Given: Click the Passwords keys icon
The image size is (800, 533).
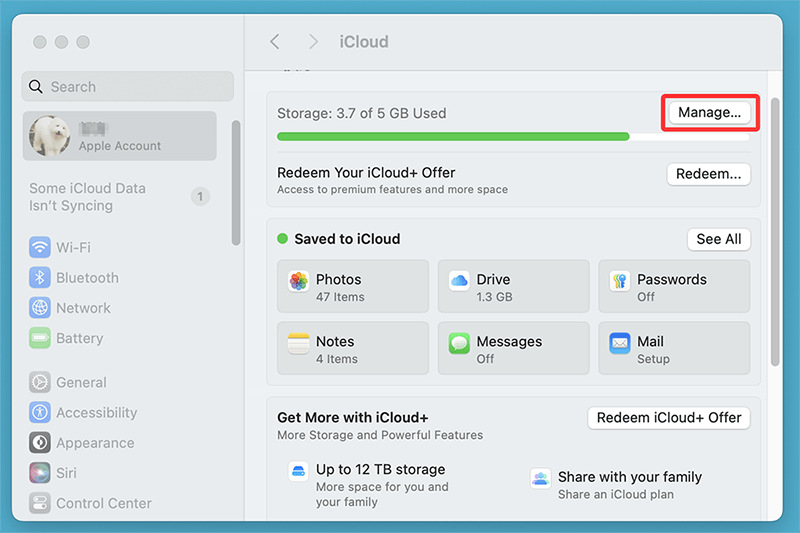Looking at the screenshot, I should click(x=619, y=281).
